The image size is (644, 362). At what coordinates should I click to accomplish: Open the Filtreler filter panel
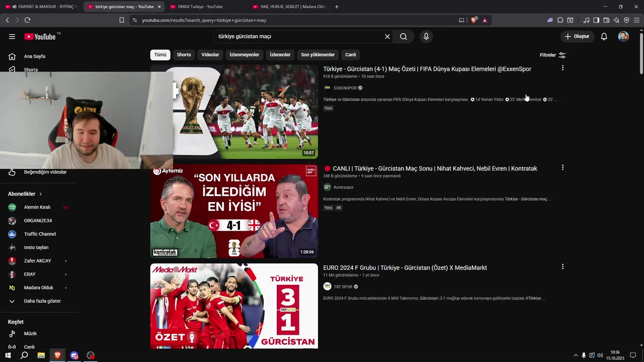[552, 55]
